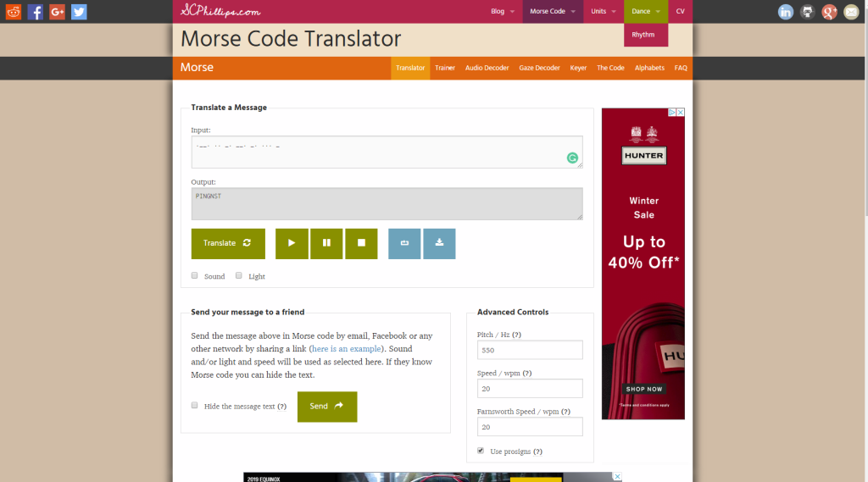Viewport: 868px width, 482px height.
Task: Click the blue loop icon button
Action: tap(404, 243)
